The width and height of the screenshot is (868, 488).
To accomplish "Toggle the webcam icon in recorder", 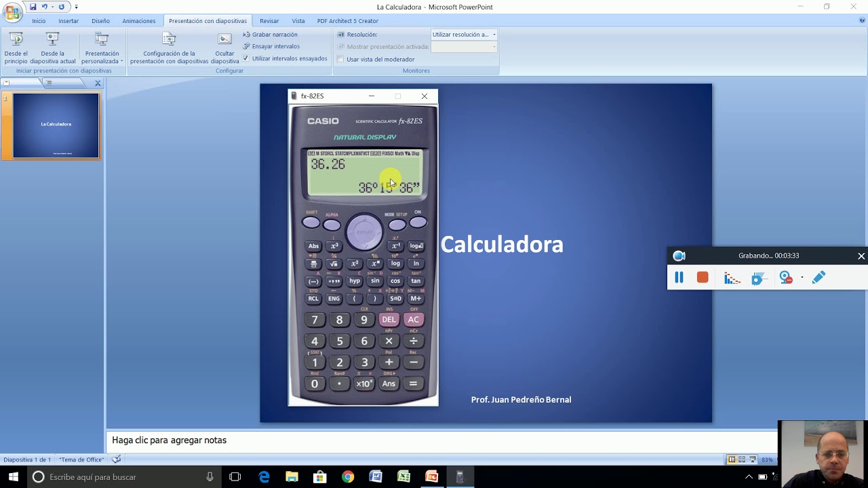I will 786,278.
